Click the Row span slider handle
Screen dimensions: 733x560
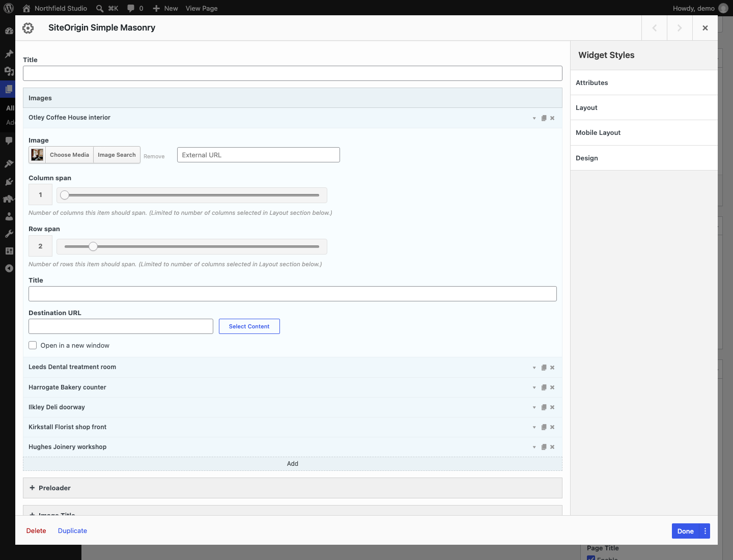[x=93, y=246]
